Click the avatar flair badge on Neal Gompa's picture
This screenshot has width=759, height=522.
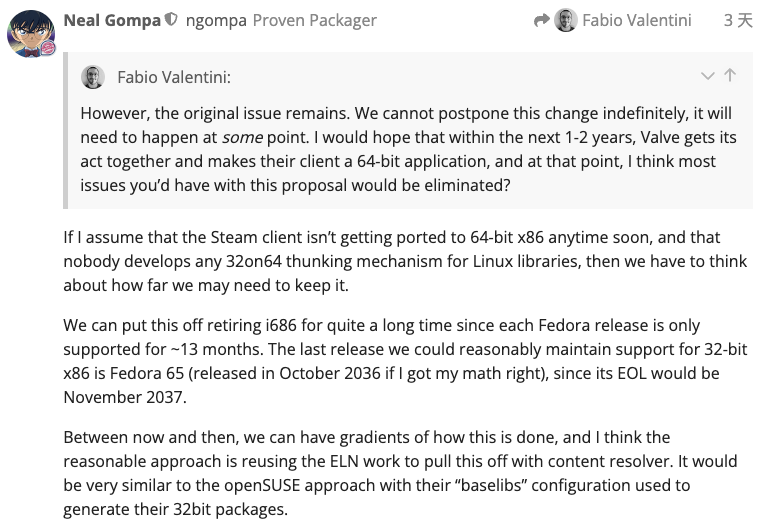click(x=47, y=48)
